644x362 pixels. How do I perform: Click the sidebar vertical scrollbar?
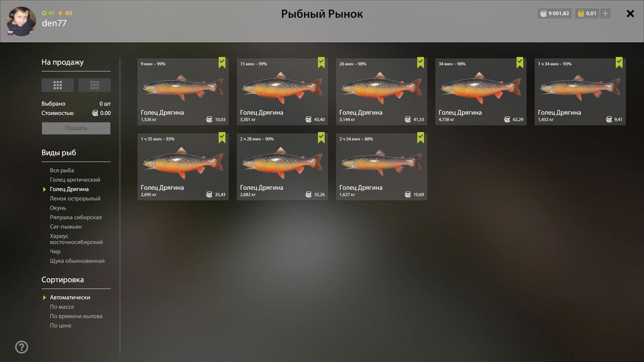pyautogui.click(x=120, y=206)
